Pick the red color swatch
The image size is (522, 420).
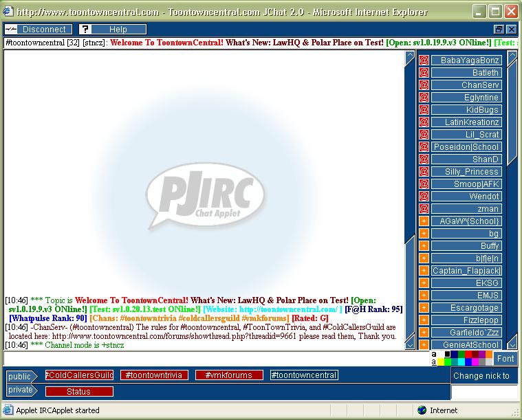[x=468, y=354]
